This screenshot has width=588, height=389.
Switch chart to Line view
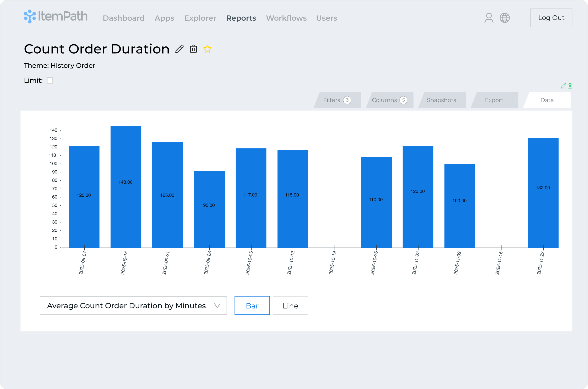(x=291, y=305)
